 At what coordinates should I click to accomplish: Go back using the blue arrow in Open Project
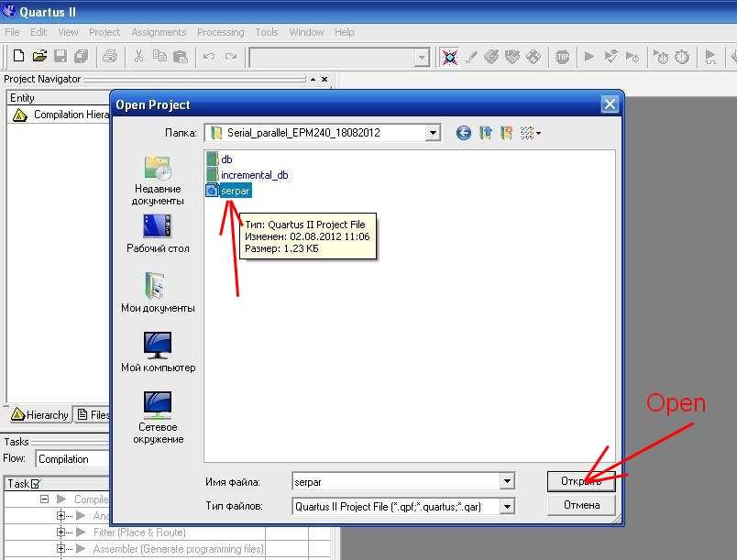coord(464,133)
